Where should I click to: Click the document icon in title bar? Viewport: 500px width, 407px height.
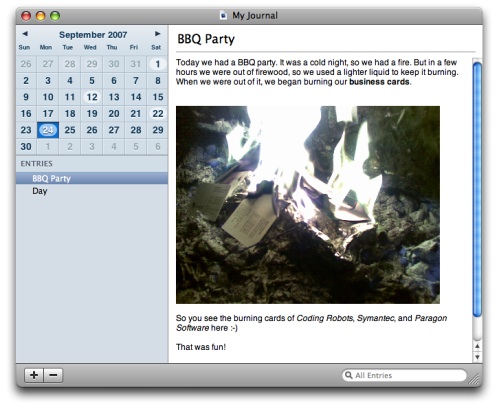[223, 15]
